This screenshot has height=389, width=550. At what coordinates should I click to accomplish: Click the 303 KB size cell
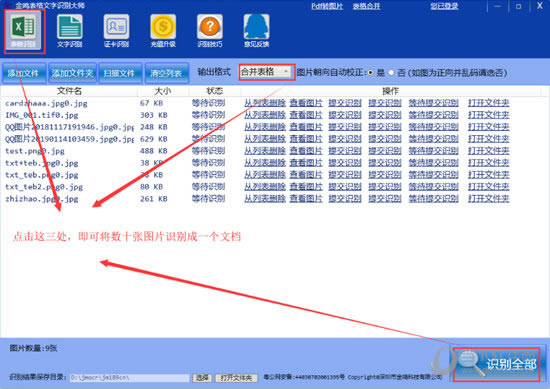pos(154,115)
